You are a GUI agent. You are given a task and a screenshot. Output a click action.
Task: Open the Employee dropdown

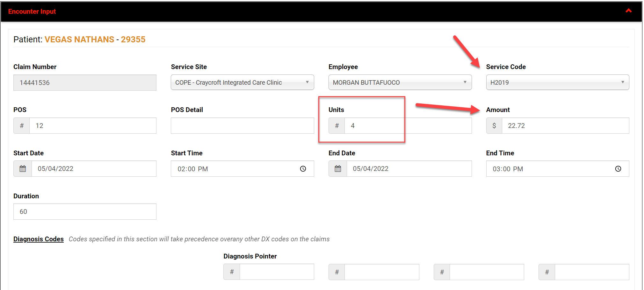pyautogui.click(x=400, y=82)
